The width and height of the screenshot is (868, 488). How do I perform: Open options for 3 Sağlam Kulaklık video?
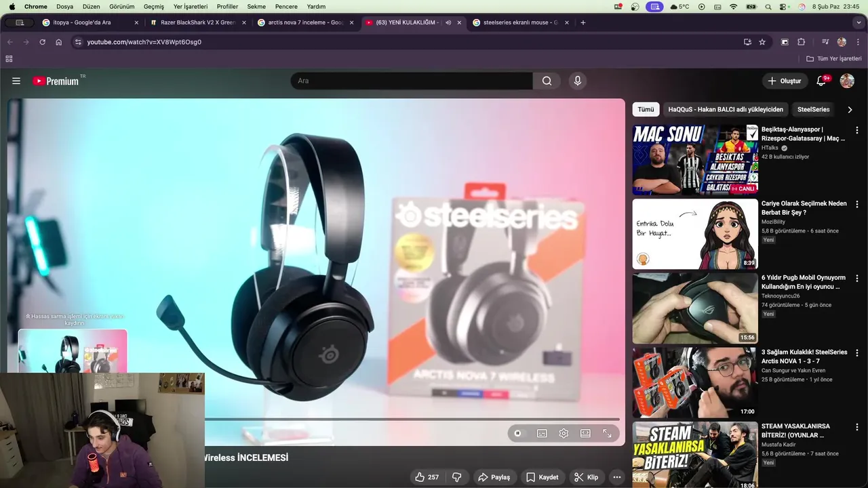(x=856, y=353)
